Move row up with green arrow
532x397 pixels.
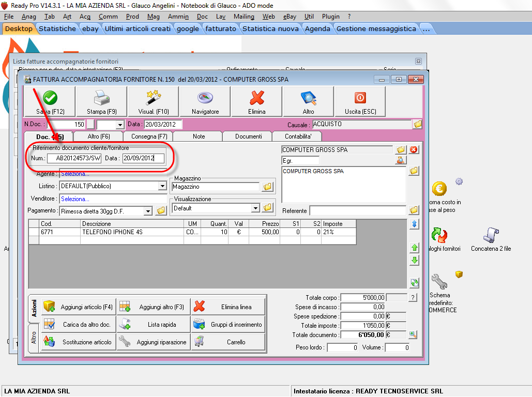click(x=415, y=248)
